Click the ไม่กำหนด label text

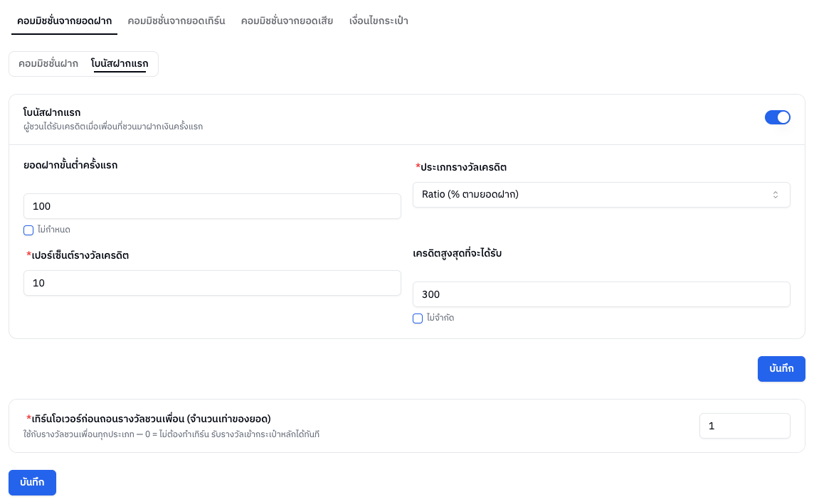tap(54, 230)
